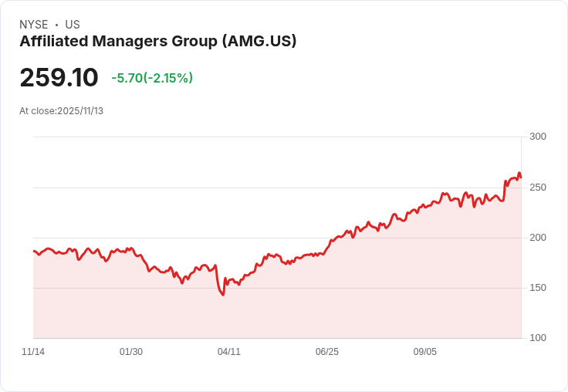Click the starting point of the price line
Screen dimensions: 568x392
34,251
